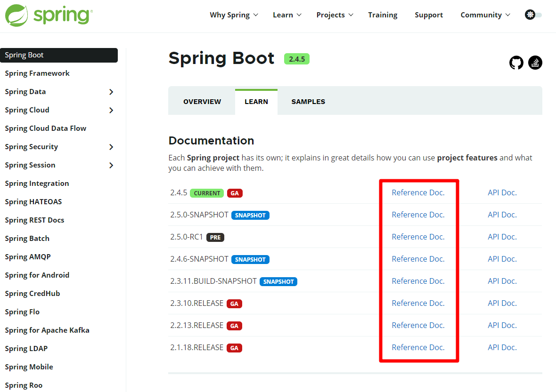Open Reference Doc. for 2.3.10.RELEASE
The width and height of the screenshot is (556, 392).
coord(418,304)
